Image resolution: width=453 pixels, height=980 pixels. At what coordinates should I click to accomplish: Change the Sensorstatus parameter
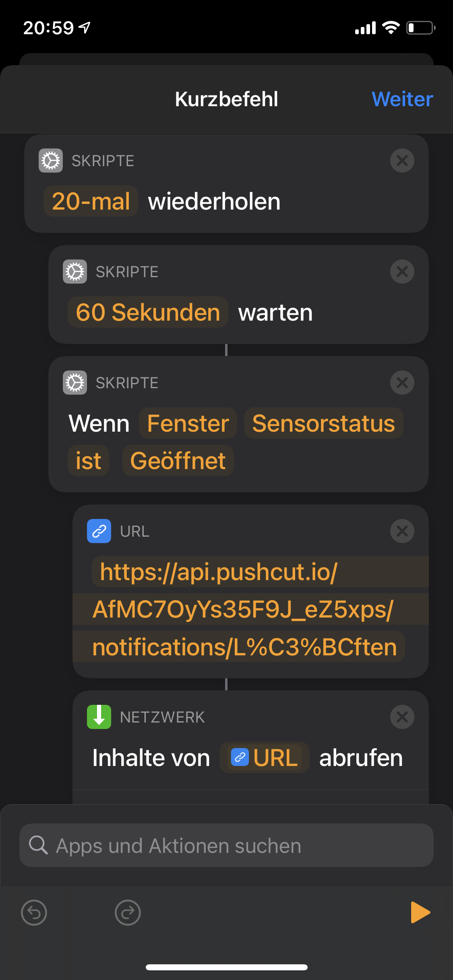(x=323, y=423)
